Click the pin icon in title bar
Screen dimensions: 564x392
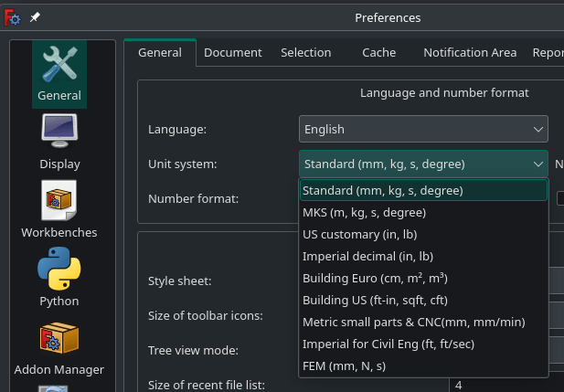click(x=35, y=16)
